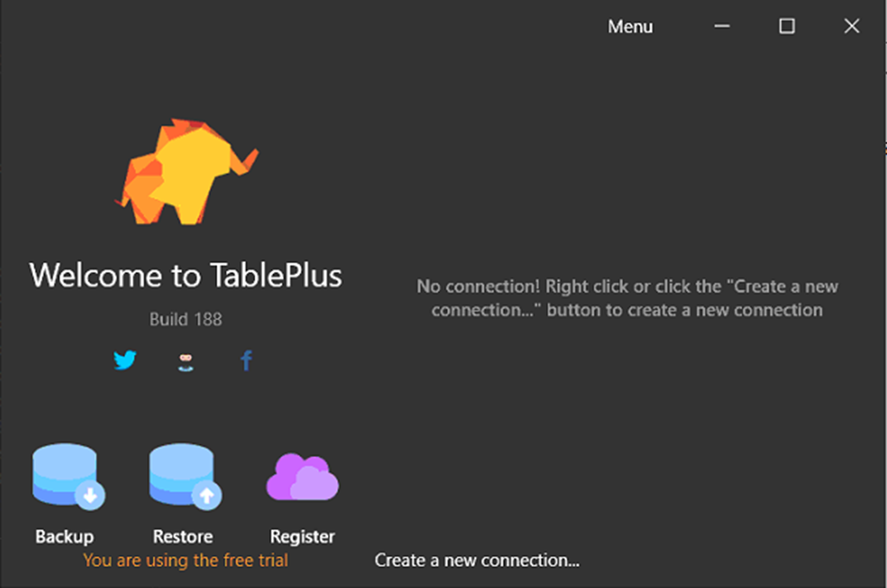Screen dimensions: 887x588
Task: Click the Register text label
Action: pos(302,537)
